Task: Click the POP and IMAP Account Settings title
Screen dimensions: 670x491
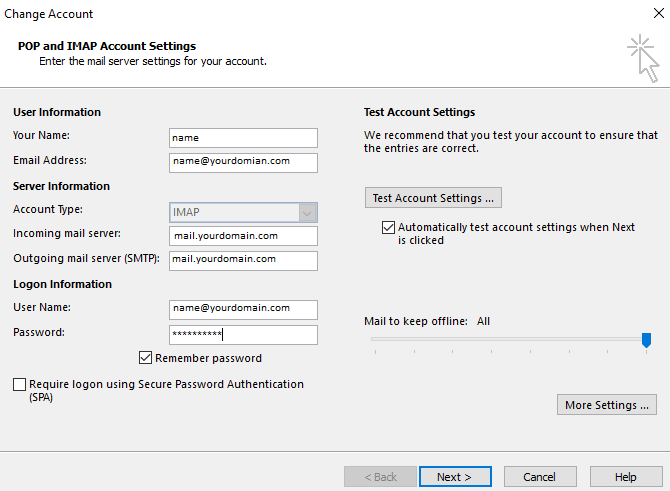Action: click(x=107, y=46)
